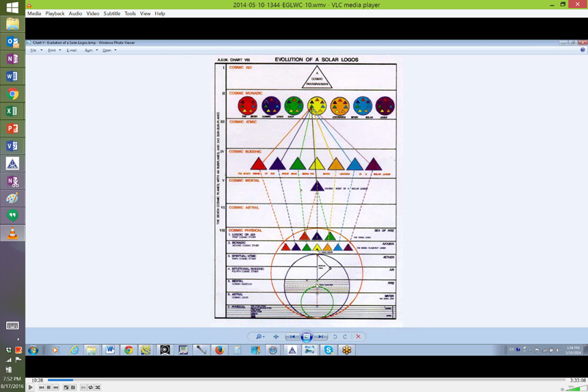
Task: Open the Video menu
Action: 92,14
